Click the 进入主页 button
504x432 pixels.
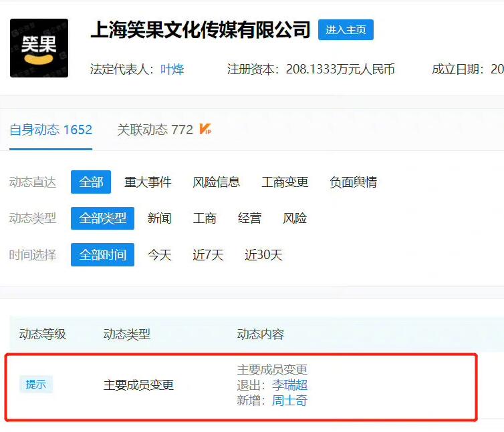coord(346,30)
